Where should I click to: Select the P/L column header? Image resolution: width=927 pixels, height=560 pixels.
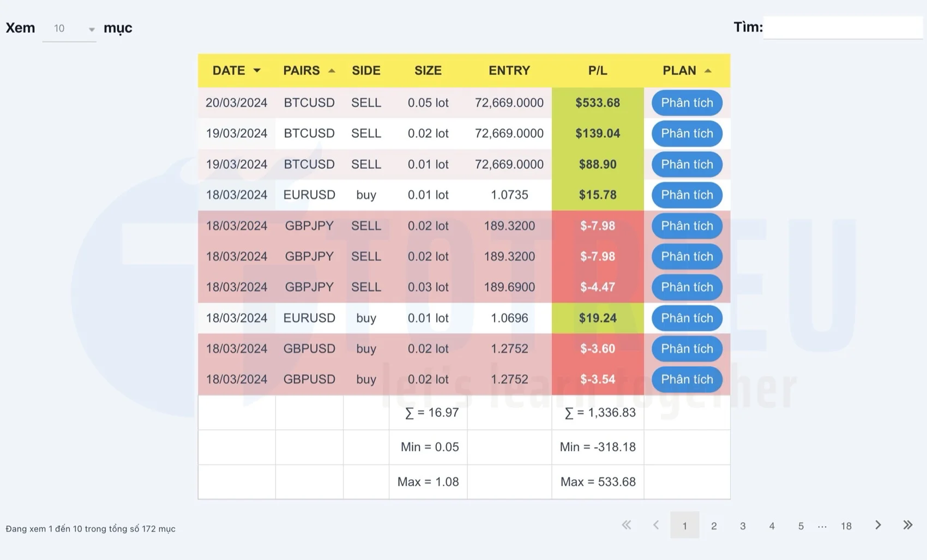tap(597, 70)
